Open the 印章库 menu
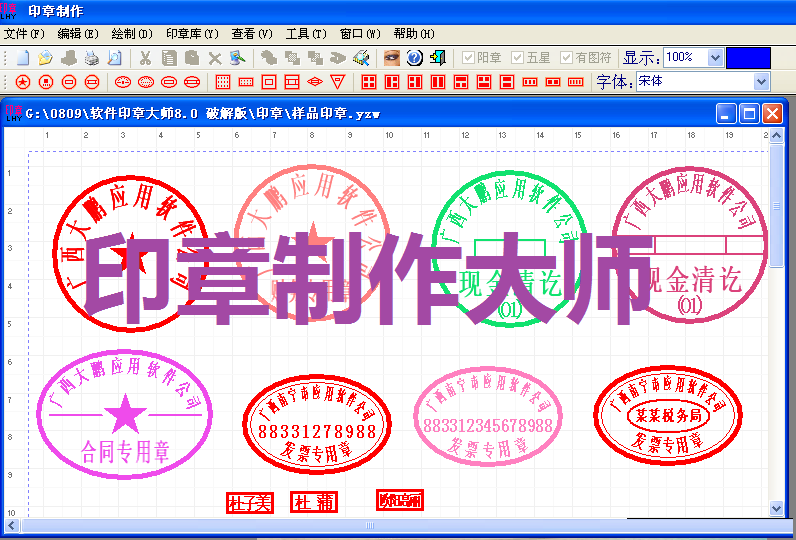The height and width of the screenshot is (540, 796). coord(191,33)
